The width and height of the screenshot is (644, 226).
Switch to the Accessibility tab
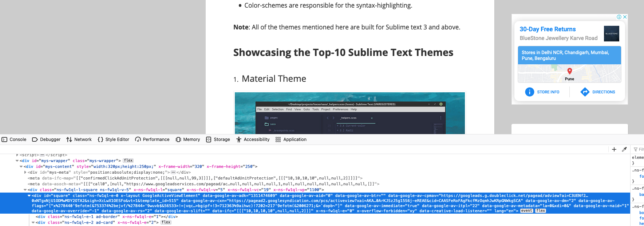[x=253, y=140]
